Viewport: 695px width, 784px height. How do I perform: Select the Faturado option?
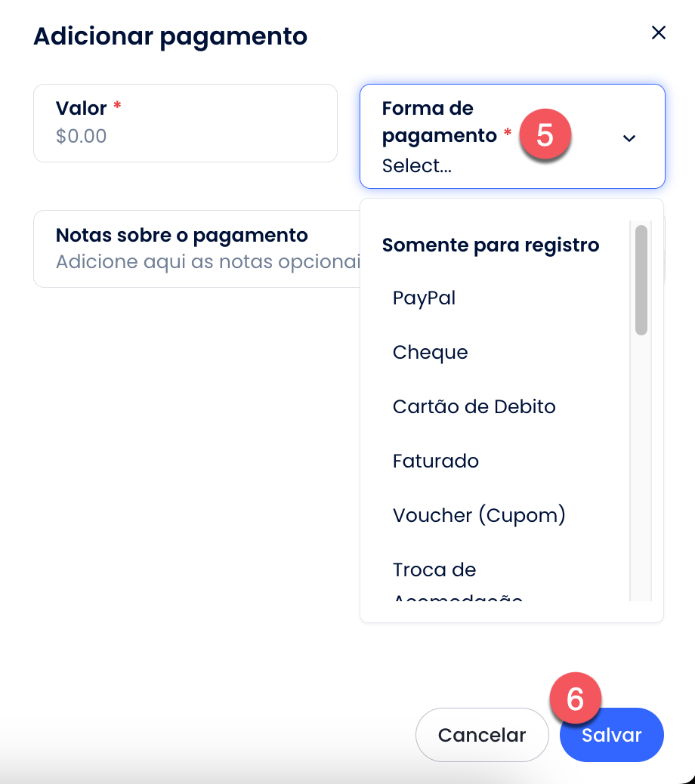[x=435, y=461]
